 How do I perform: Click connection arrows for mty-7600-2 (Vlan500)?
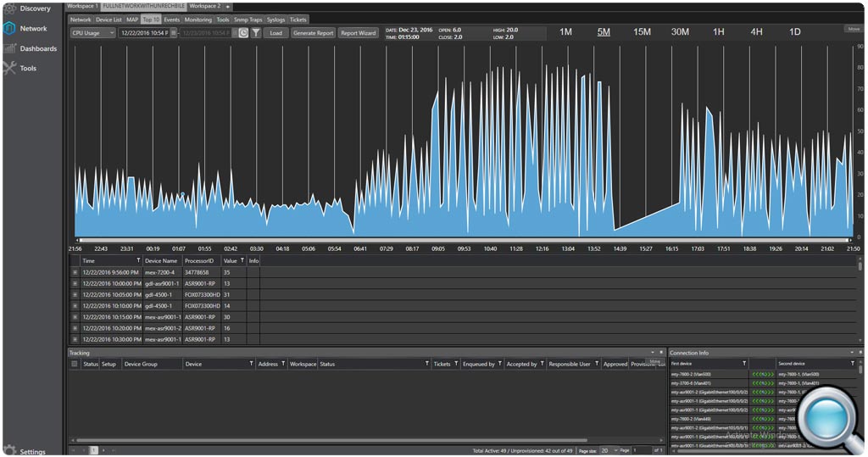[763, 375]
